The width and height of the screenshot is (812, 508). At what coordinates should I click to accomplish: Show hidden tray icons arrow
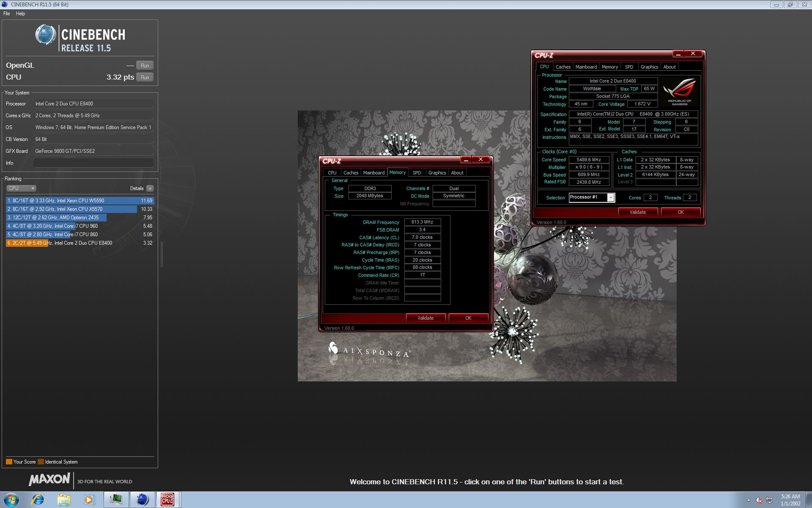(x=749, y=500)
